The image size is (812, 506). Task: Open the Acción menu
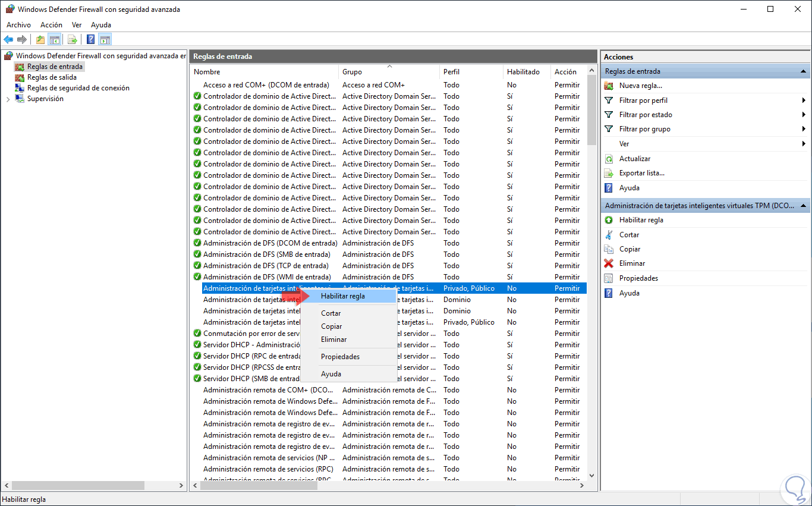point(51,25)
